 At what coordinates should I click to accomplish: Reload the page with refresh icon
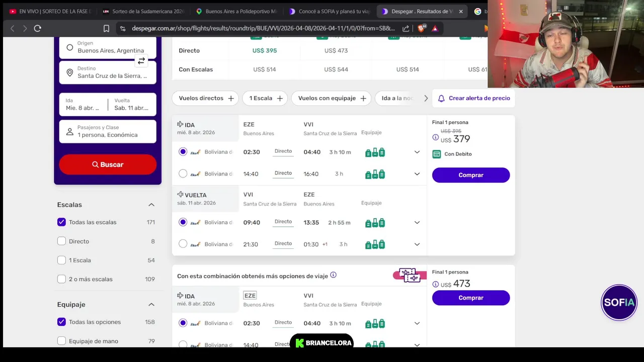37,29
